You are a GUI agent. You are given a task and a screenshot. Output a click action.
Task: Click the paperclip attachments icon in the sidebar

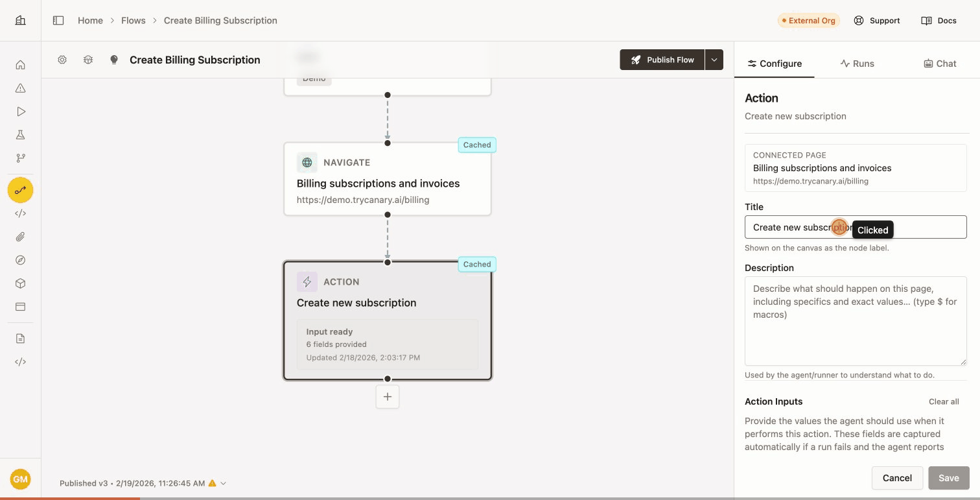pyautogui.click(x=20, y=236)
